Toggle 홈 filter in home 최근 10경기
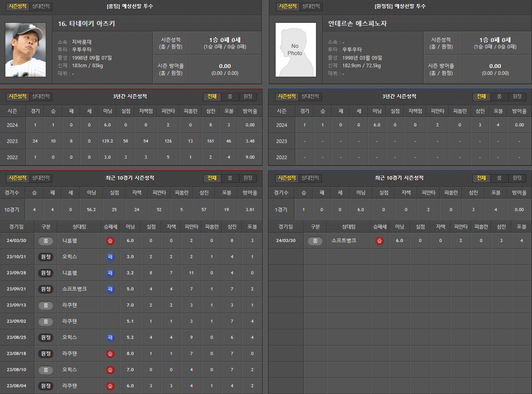 pyautogui.click(x=230, y=178)
